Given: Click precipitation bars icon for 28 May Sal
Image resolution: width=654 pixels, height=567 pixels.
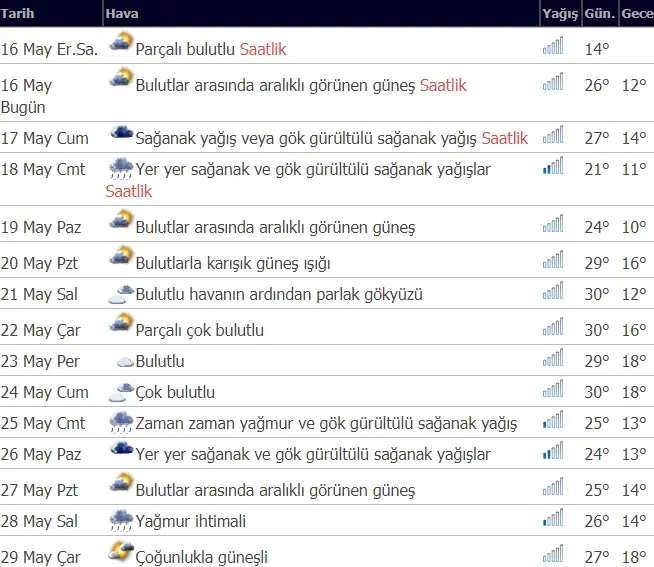Looking at the screenshot, I should (x=553, y=517).
